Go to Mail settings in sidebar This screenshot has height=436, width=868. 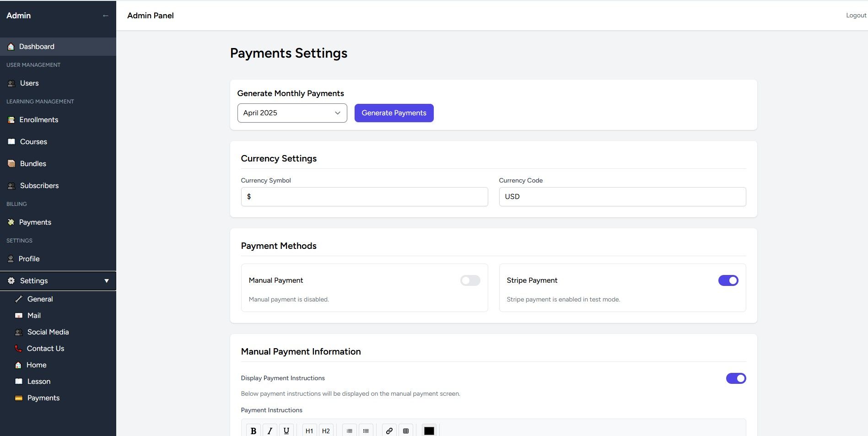click(x=34, y=316)
